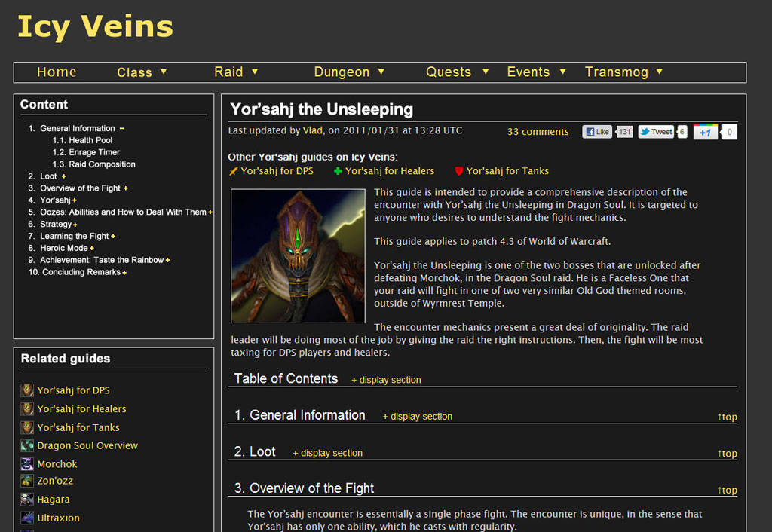Expand Loot in the Content list

pyautogui.click(x=63, y=176)
